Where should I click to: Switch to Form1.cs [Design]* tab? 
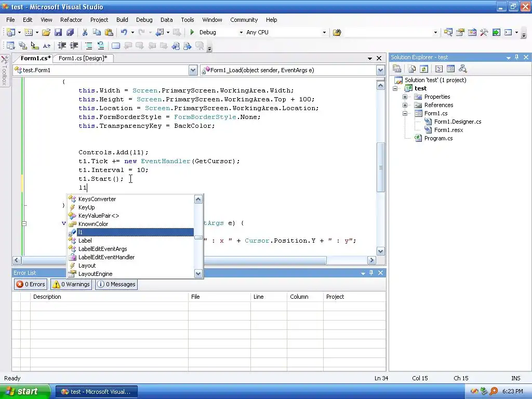83,58
